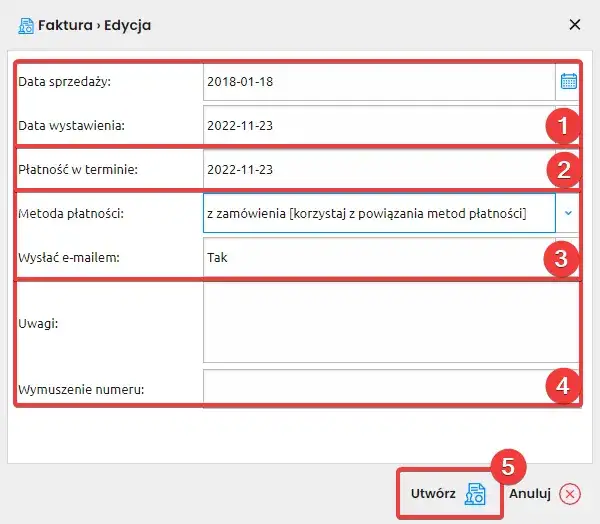
Task: Click the Wymuszenie numeru label
Action: click(x=81, y=390)
